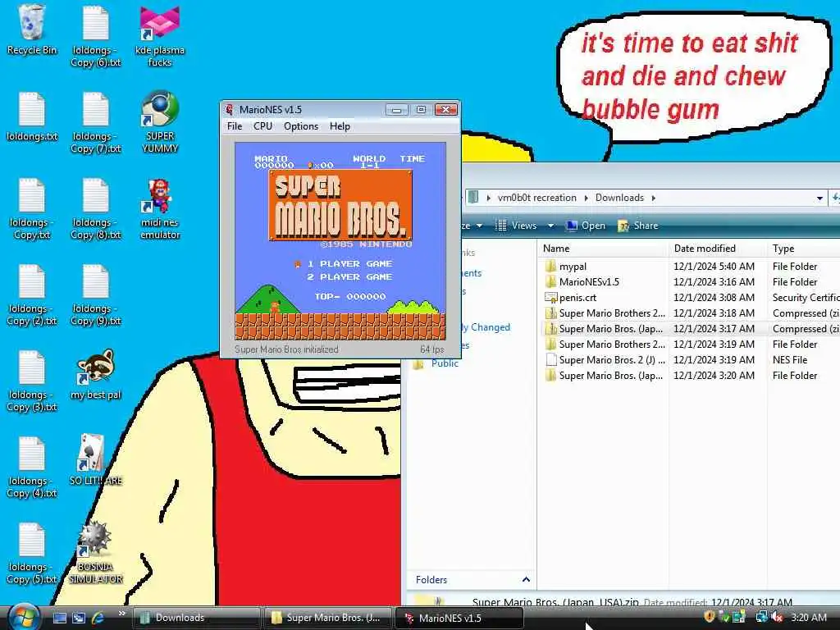Image resolution: width=840 pixels, height=630 pixels.
Task: Click the Open button in Explorer toolbar
Action: 586,226
